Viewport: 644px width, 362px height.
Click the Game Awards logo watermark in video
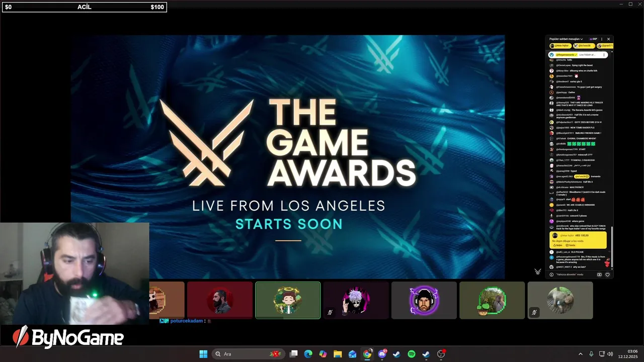point(538,271)
